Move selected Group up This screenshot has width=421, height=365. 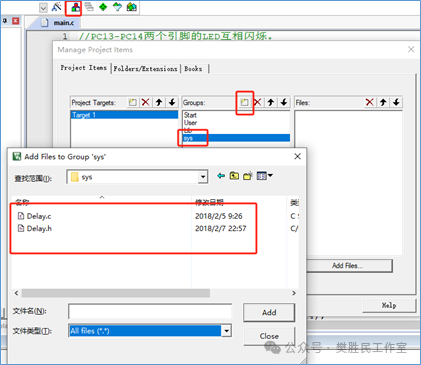click(x=271, y=102)
